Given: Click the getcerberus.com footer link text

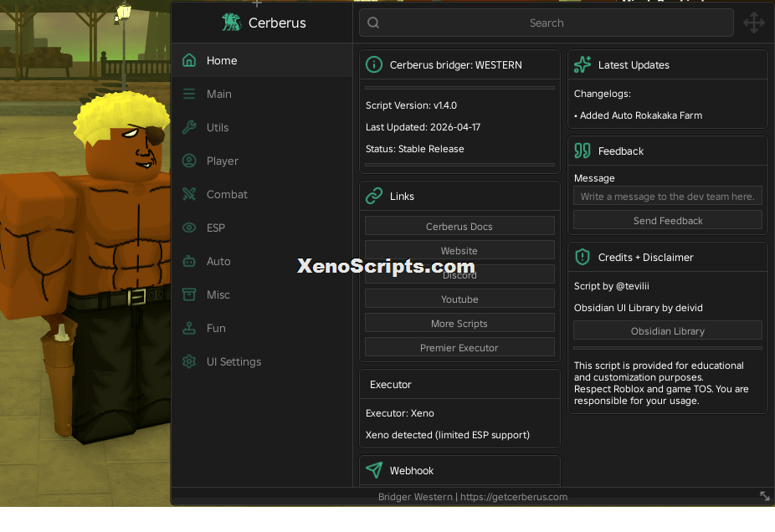Looking at the screenshot, I should click(x=514, y=497).
